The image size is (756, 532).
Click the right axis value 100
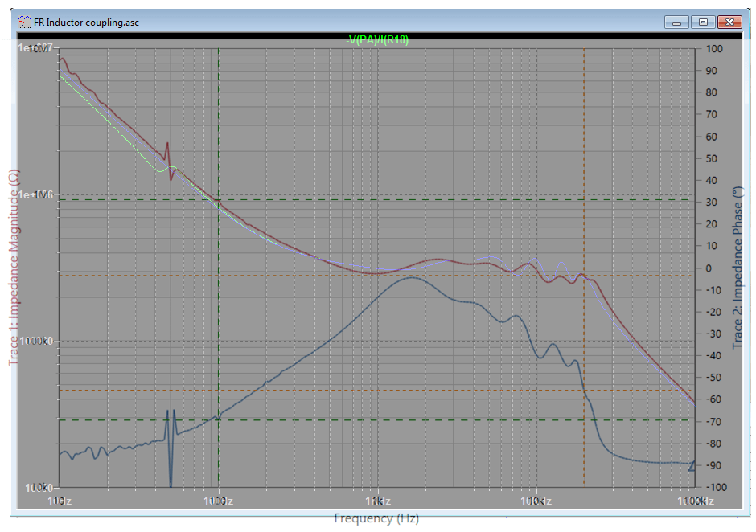714,49
